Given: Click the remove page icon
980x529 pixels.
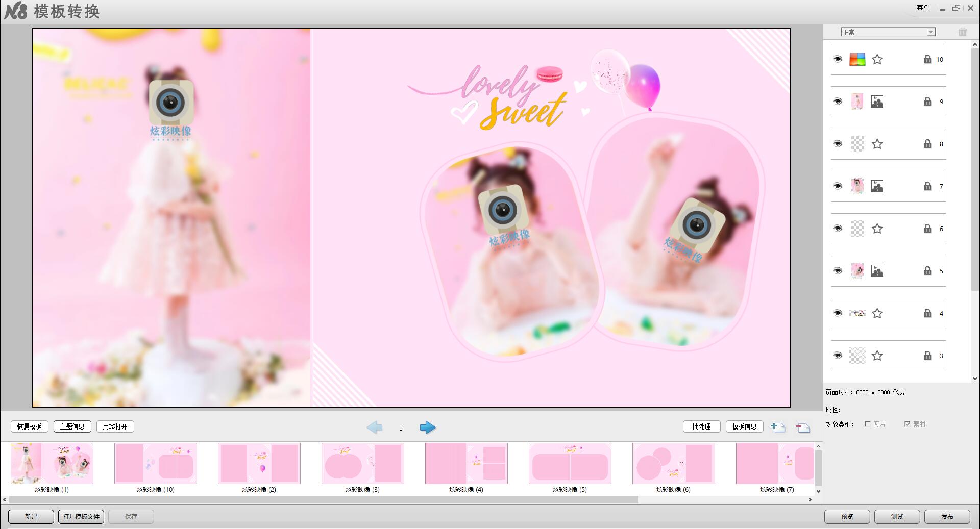Looking at the screenshot, I should point(802,427).
